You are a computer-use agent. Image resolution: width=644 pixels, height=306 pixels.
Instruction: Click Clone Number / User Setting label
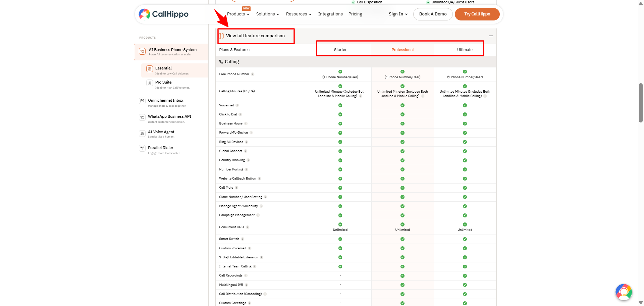pyautogui.click(x=240, y=197)
